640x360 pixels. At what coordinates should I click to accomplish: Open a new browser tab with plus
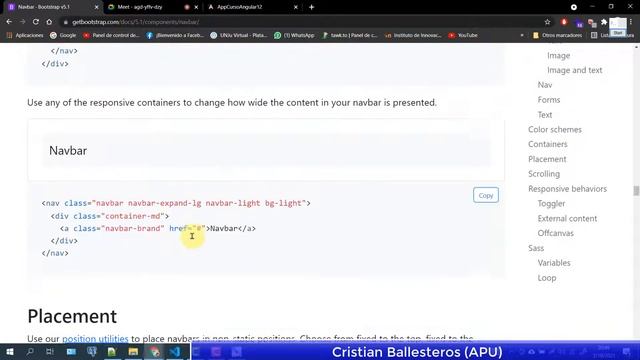tap(311, 7)
